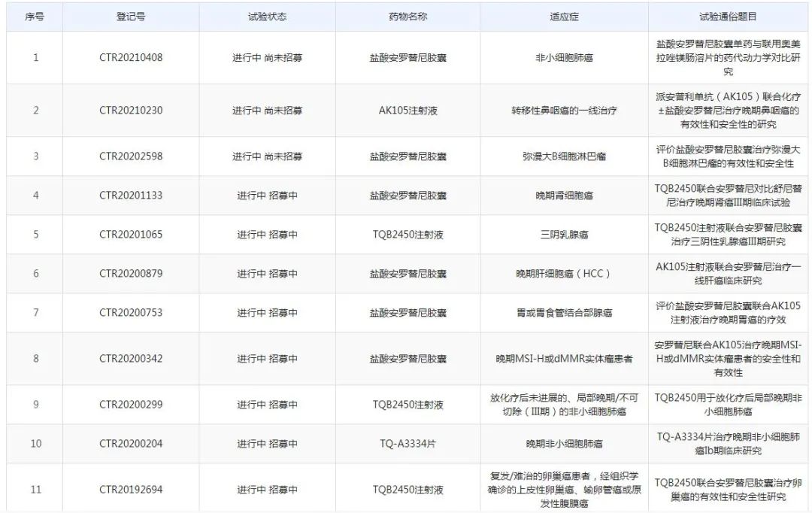Click sequence number 11

36,490
